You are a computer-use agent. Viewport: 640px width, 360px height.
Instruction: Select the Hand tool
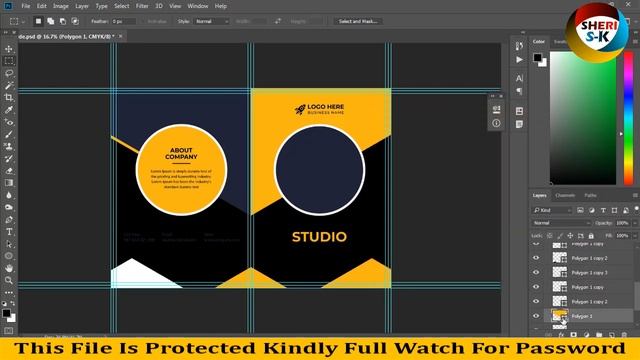coord(9,268)
